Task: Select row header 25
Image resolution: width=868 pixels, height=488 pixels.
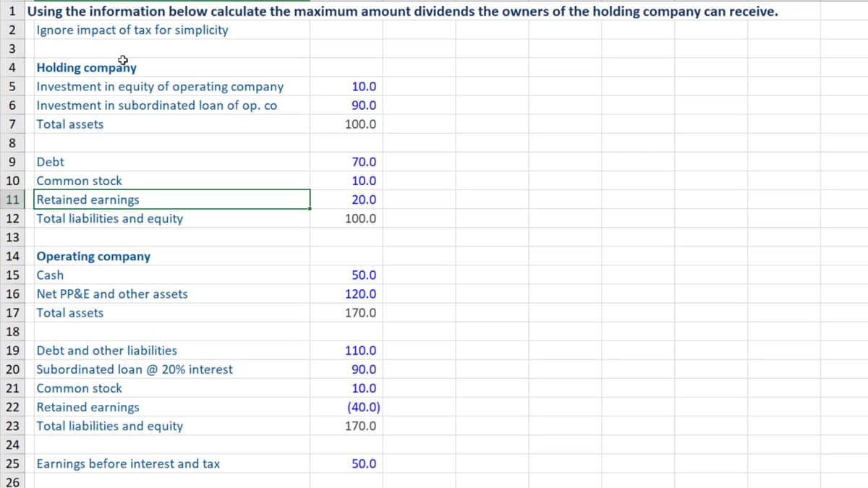Action: (x=12, y=464)
